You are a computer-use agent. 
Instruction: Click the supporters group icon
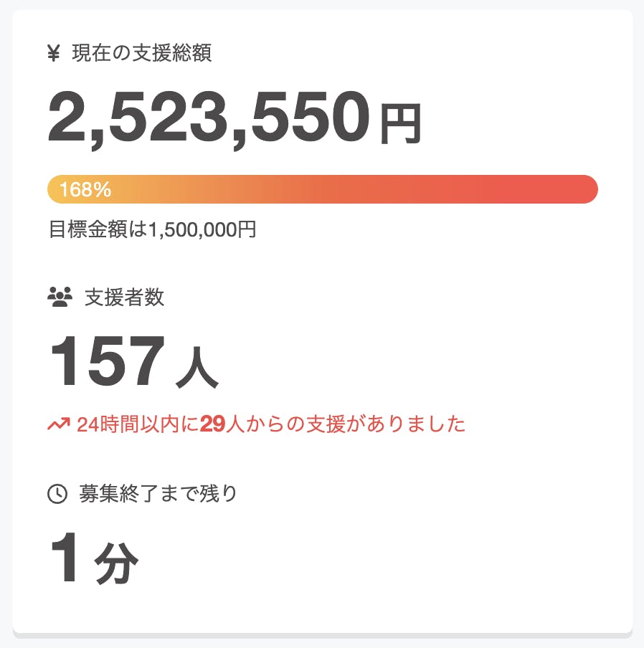pos(60,297)
